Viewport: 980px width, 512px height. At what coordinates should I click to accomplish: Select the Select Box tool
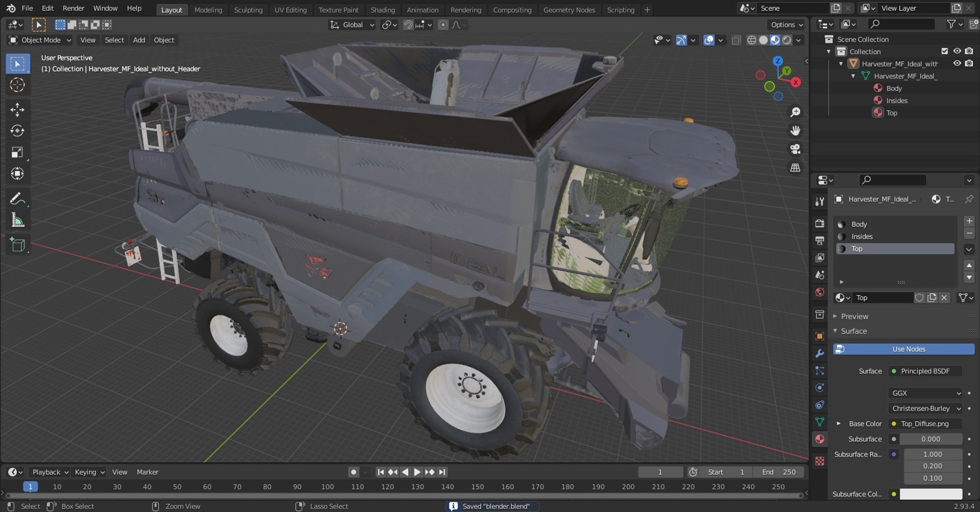pos(17,64)
